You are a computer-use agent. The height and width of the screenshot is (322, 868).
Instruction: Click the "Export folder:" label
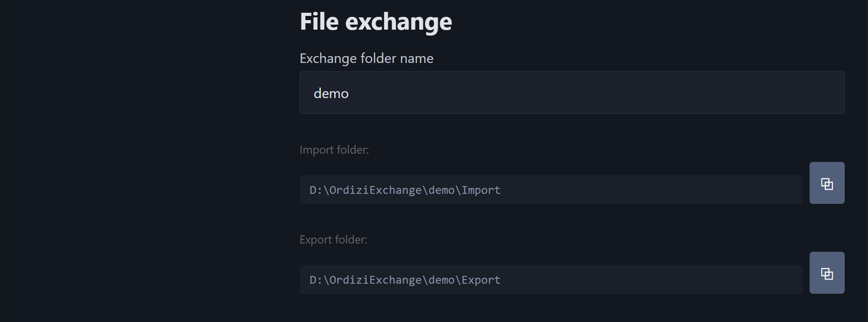click(x=333, y=239)
